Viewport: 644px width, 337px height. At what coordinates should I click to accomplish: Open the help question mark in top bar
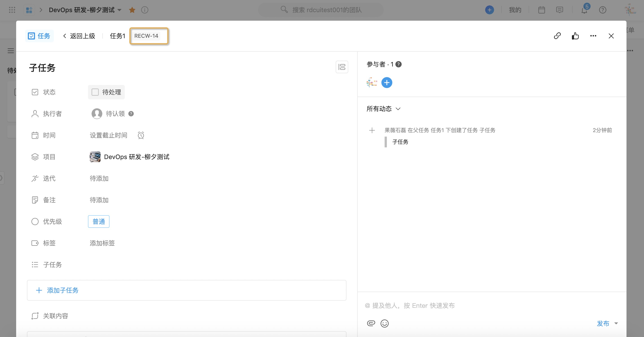tap(602, 10)
